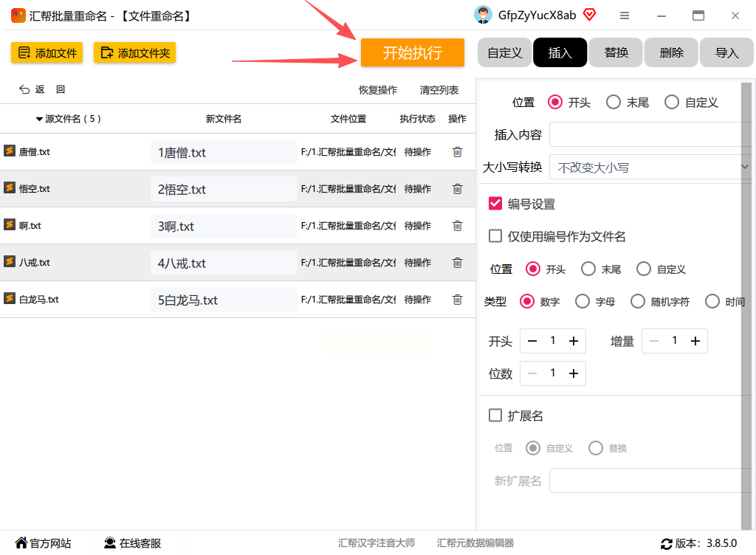Open the hamburger menu icon in title bar
Screen dimensions: 756x555
(x=625, y=16)
